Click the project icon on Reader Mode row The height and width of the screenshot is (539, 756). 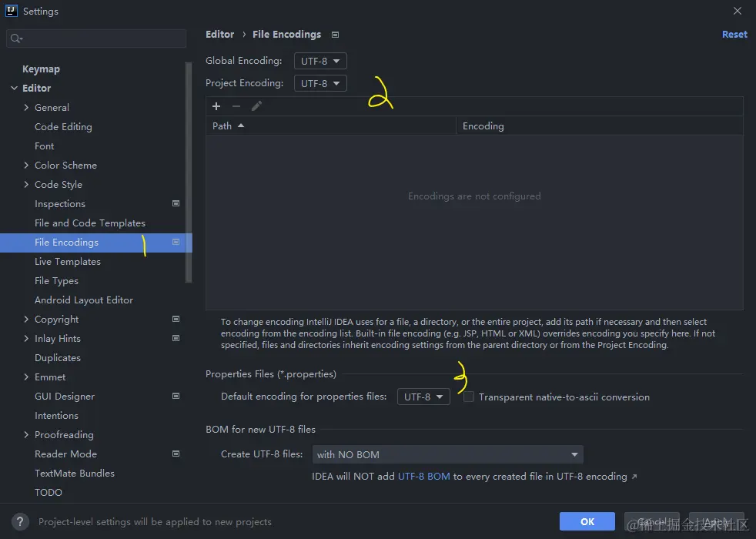coord(176,454)
